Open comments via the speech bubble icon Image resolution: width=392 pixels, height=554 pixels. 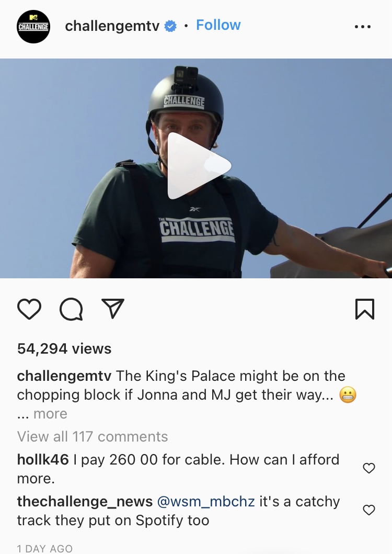click(x=71, y=310)
